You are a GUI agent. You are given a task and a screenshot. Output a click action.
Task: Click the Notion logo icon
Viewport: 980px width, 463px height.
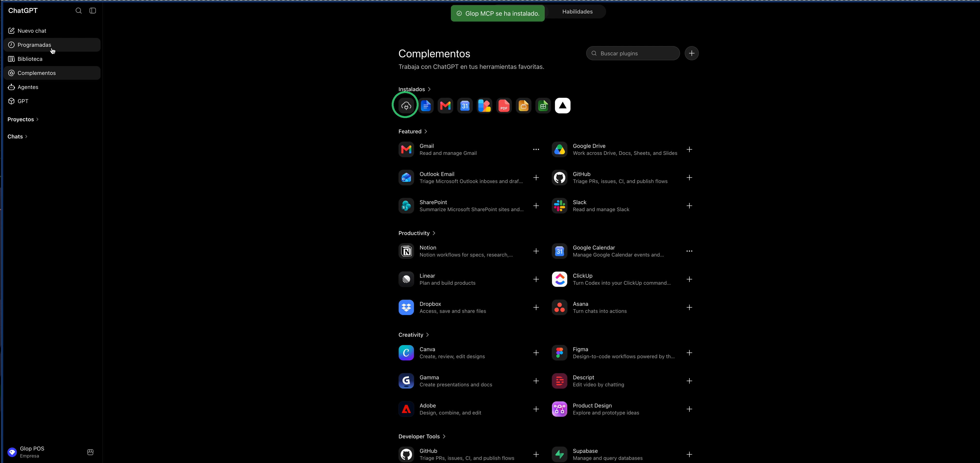point(406,251)
